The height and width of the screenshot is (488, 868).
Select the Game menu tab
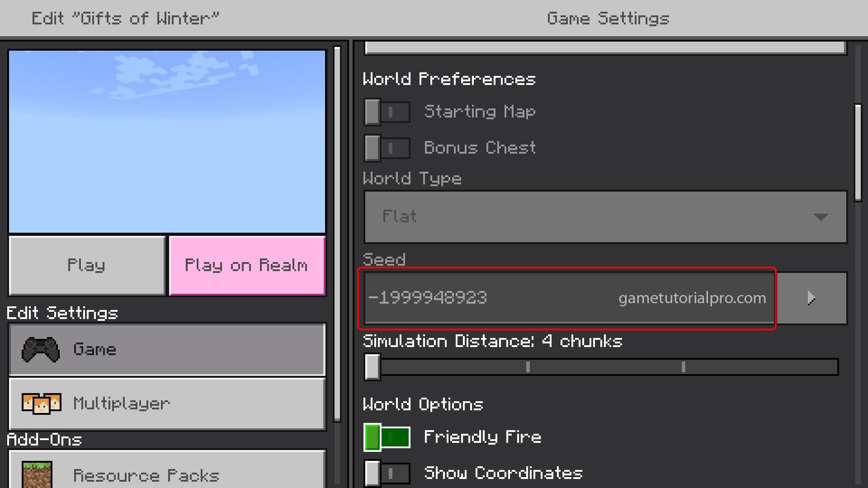168,350
